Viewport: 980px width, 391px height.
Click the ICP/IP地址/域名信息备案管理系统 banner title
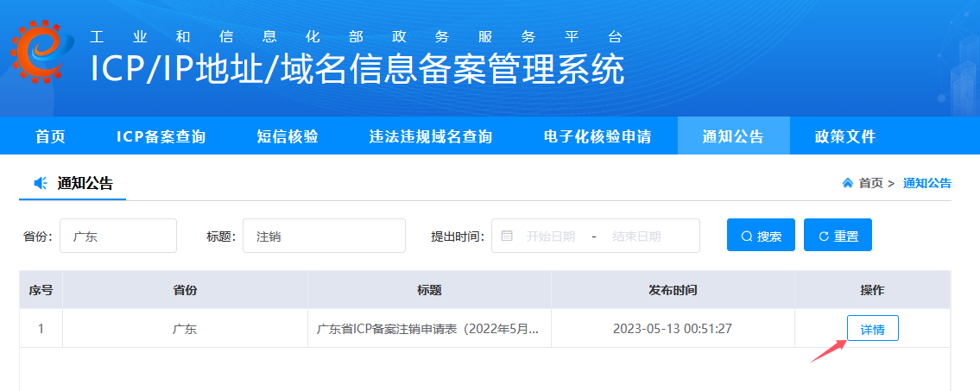357,68
